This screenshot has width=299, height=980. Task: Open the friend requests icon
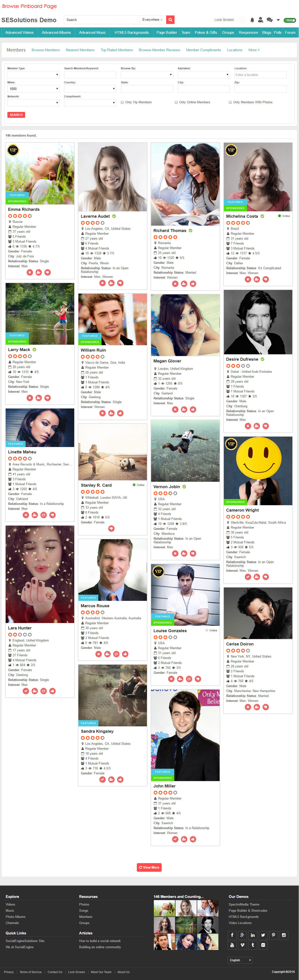(x=261, y=20)
